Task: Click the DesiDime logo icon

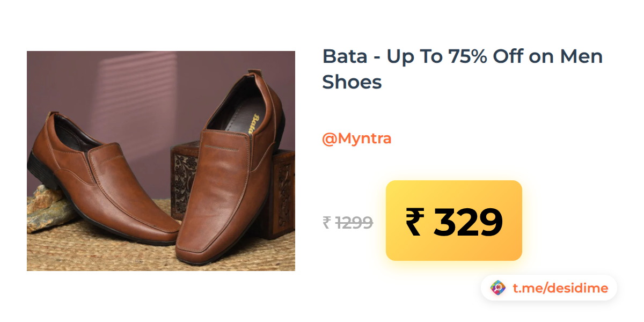Action: (x=498, y=288)
